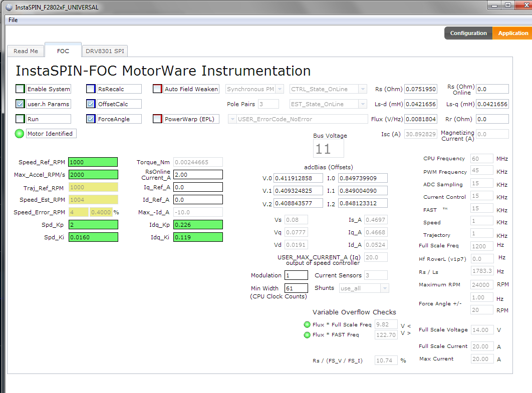Viewport: 532px width, 393px height.
Task: Click the Torque_Nm value 0.00244665
Action: pyautogui.click(x=198, y=162)
